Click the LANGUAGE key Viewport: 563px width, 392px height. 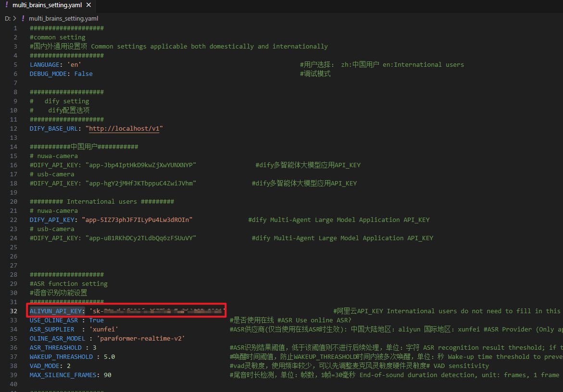coord(45,64)
